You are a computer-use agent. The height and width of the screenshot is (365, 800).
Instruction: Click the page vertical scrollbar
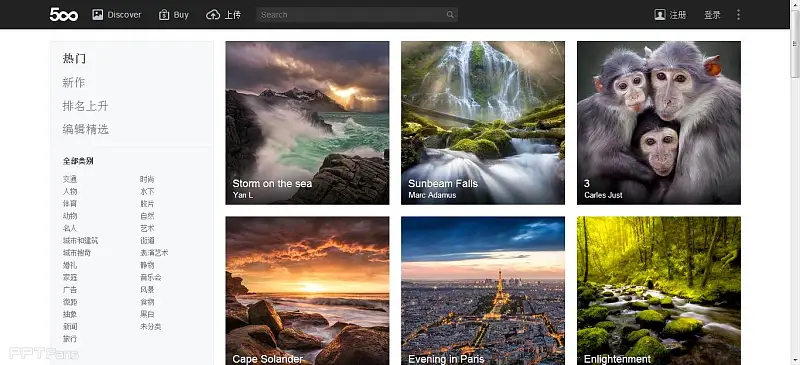click(795, 182)
